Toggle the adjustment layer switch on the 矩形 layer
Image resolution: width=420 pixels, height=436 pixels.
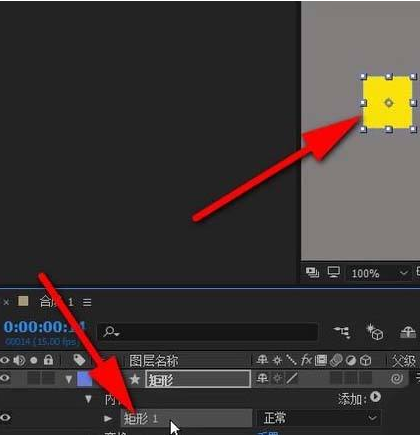coord(351,378)
